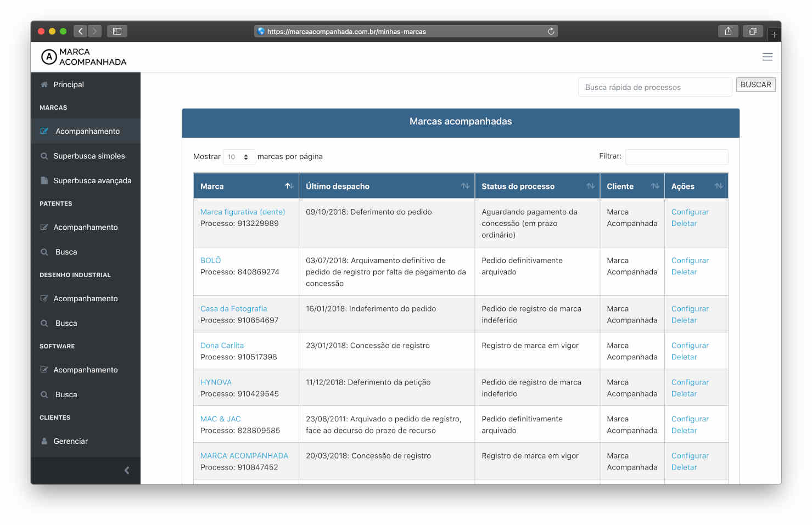Click the user icon beside Gerenciar
The height and width of the screenshot is (525, 812).
44,441
